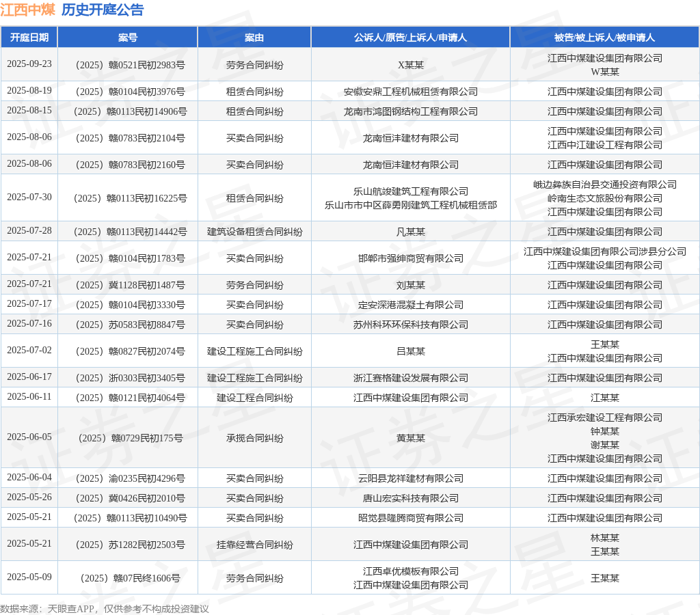Viewport: 700px width, 615px height.
Task: Click plaintiff 苏州科环环保科技有限公司
Action: (411, 325)
